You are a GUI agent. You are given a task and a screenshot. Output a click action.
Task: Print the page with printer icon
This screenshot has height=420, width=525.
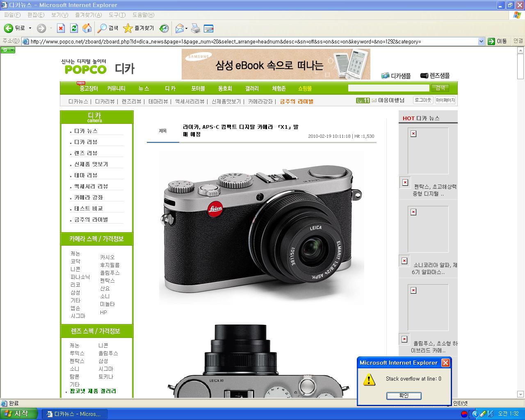pos(196,28)
